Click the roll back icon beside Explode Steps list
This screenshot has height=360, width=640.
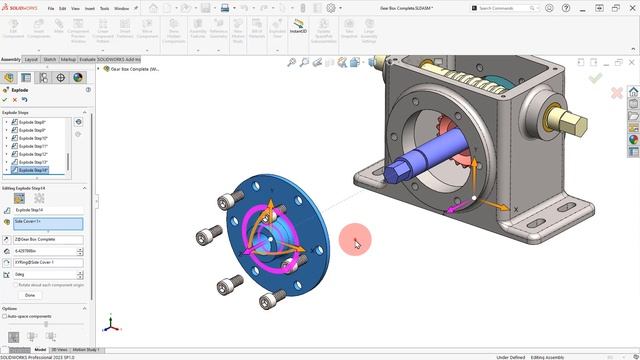pos(78,122)
